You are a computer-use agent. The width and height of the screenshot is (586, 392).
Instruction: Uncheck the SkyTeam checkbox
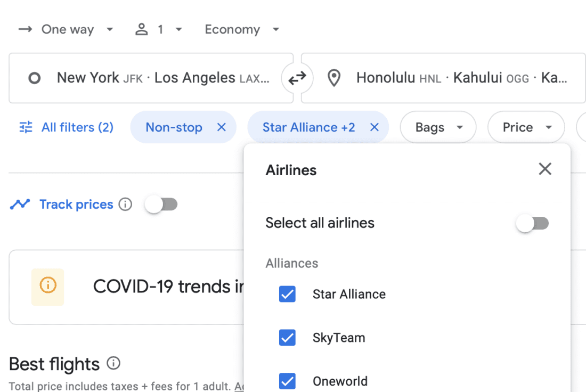[x=287, y=338]
